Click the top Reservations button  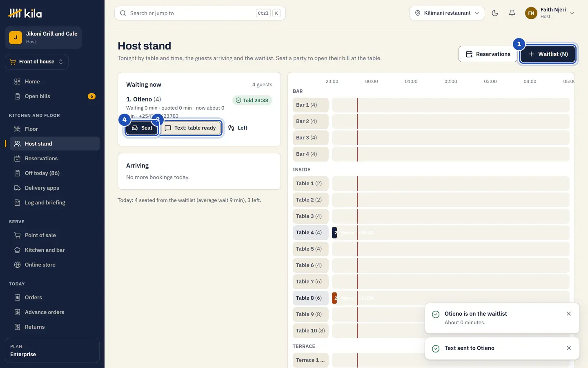pos(488,54)
